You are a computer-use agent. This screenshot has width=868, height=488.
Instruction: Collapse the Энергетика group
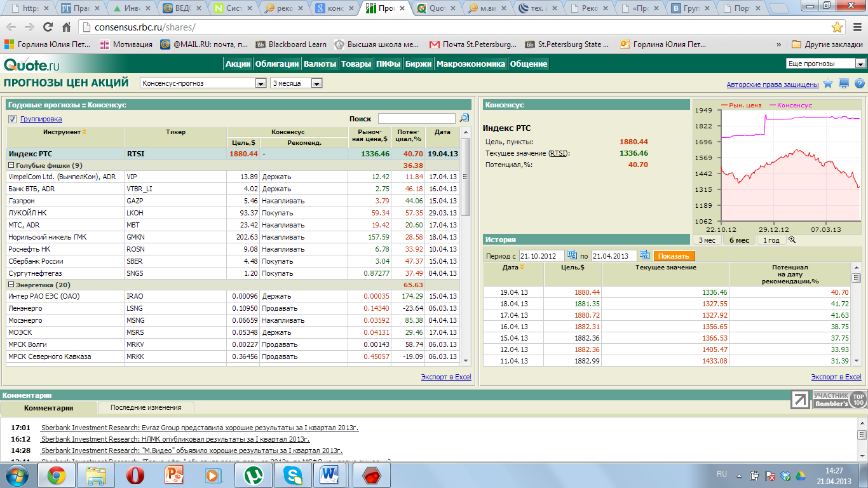click(x=11, y=285)
